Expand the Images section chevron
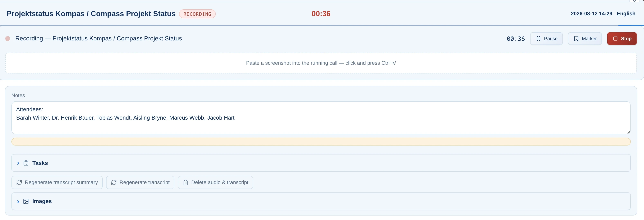644x220 pixels. pos(18,201)
